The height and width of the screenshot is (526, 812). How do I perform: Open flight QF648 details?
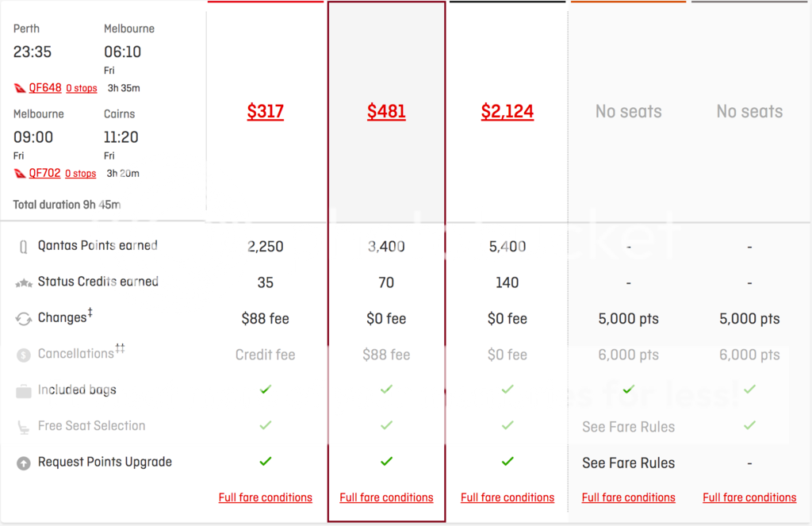click(x=44, y=87)
